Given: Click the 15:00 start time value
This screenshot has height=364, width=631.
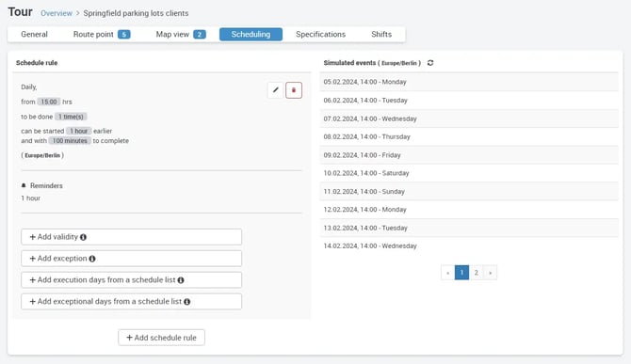Looking at the screenshot, I should [49, 102].
